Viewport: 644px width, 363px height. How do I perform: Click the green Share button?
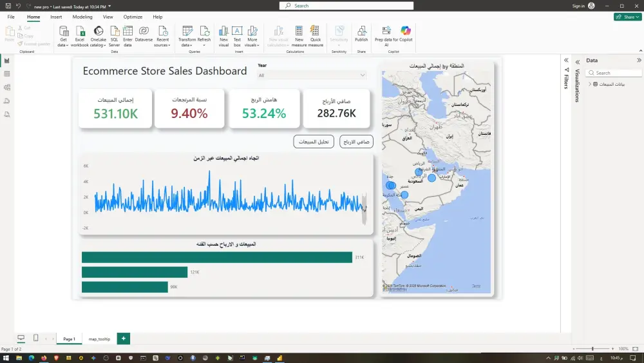(627, 17)
